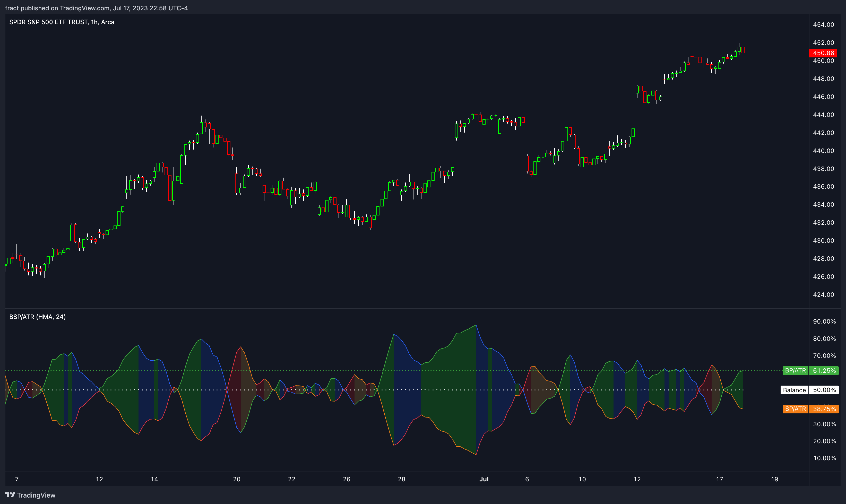Click the 446.00 price axis label

[823, 97]
